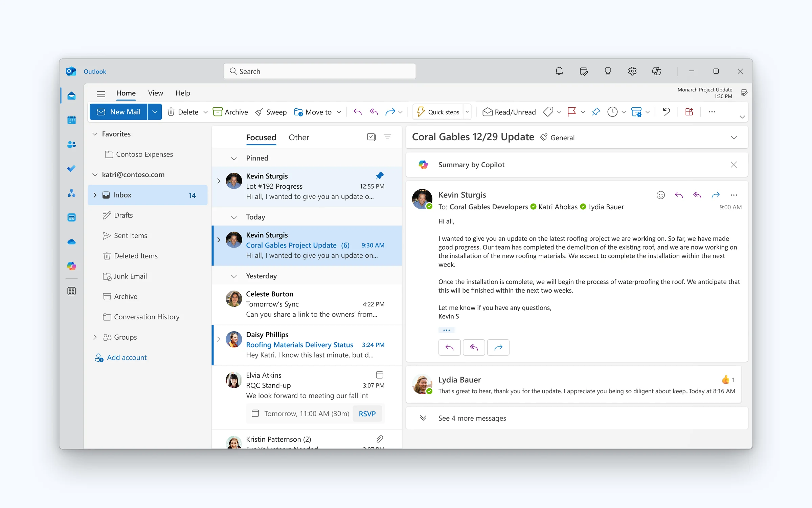Open the New Mail dropdown arrow
The height and width of the screenshot is (508, 812).
click(x=155, y=112)
